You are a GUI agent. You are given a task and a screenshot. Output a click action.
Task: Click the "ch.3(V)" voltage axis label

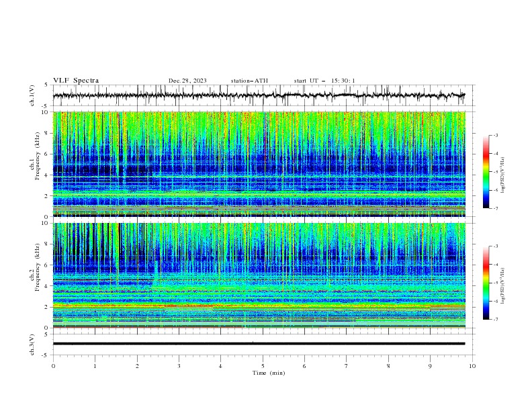[32, 345]
